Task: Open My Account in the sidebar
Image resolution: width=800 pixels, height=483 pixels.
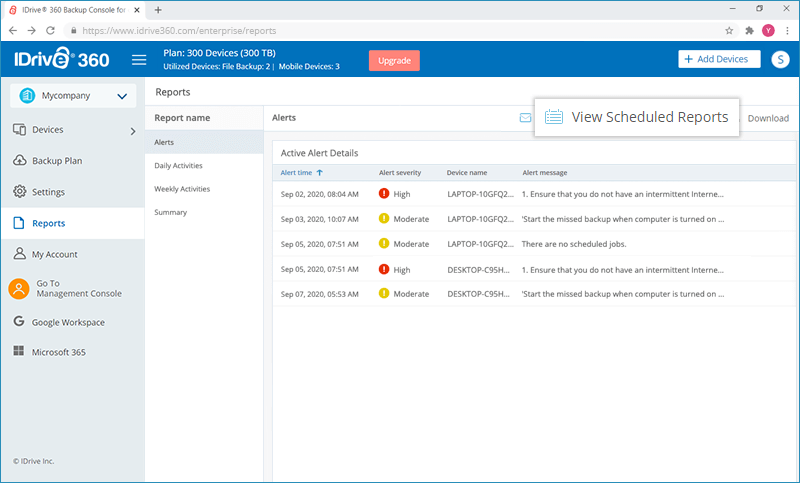Action: tap(55, 254)
